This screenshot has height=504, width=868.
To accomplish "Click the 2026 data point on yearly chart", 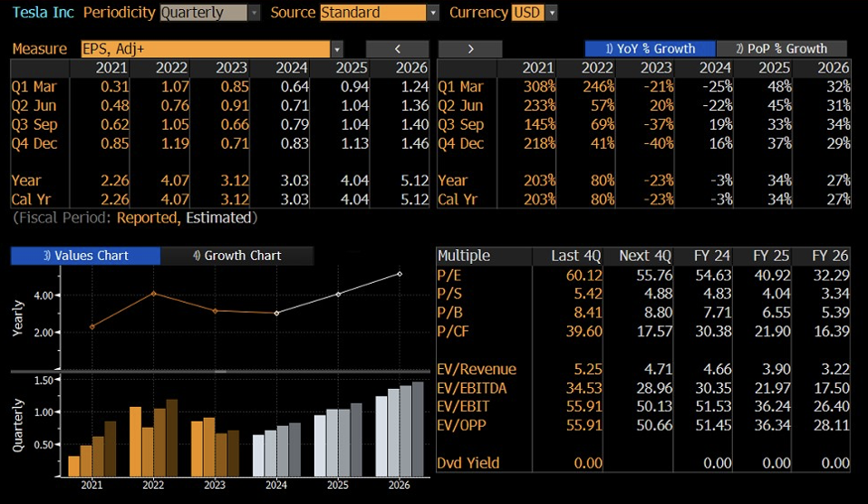I will 400,274.
